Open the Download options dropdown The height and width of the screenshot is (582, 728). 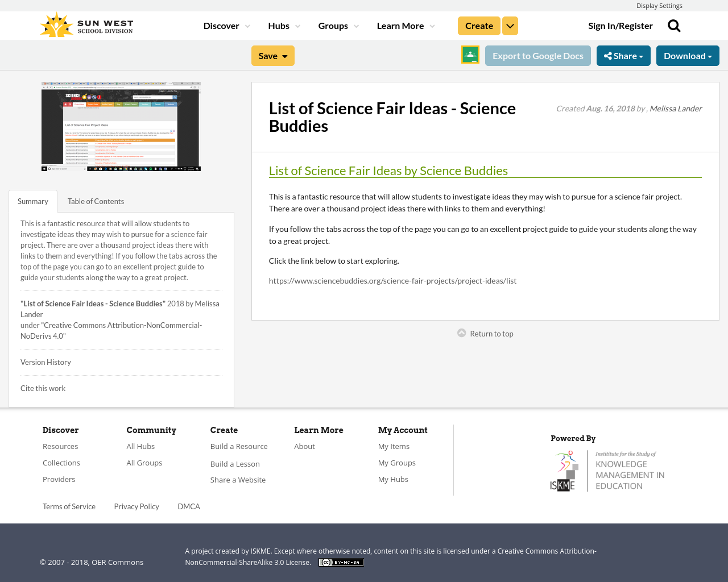coord(688,55)
